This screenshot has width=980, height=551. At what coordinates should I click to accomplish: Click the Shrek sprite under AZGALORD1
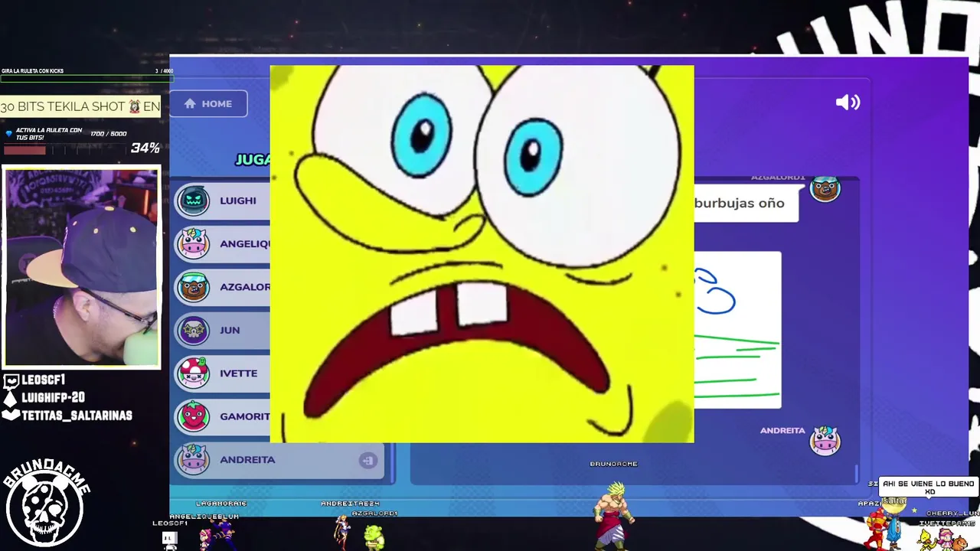pyautogui.click(x=374, y=537)
